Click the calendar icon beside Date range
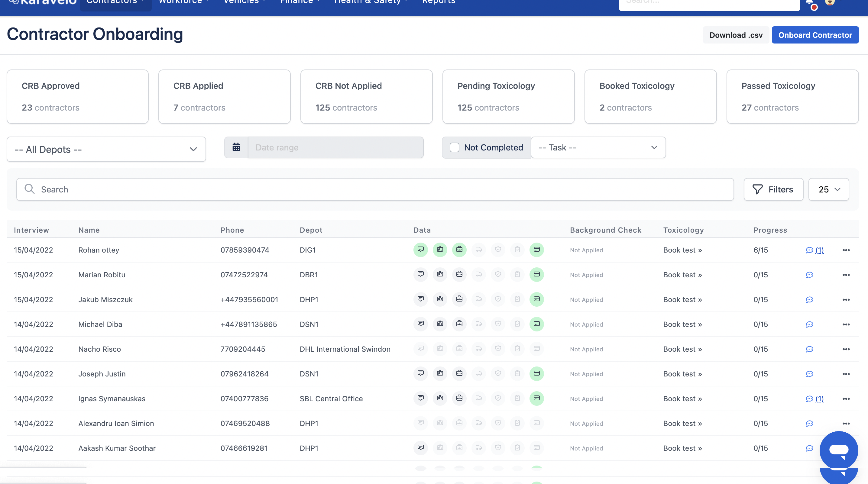The image size is (868, 484). (236, 147)
